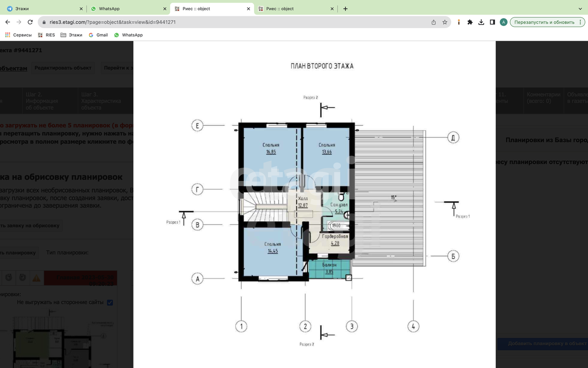Open the WhatsApp bookmark
Viewport: 588px width, 368px height.
pyautogui.click(x=128, y=35)
